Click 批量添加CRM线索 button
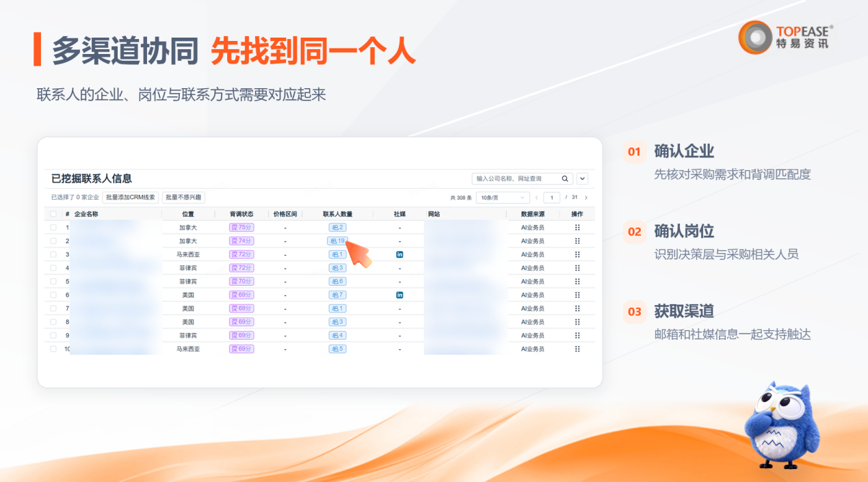Screen dimensions: 868x482 pyautogui.click(x=131, y=198)
